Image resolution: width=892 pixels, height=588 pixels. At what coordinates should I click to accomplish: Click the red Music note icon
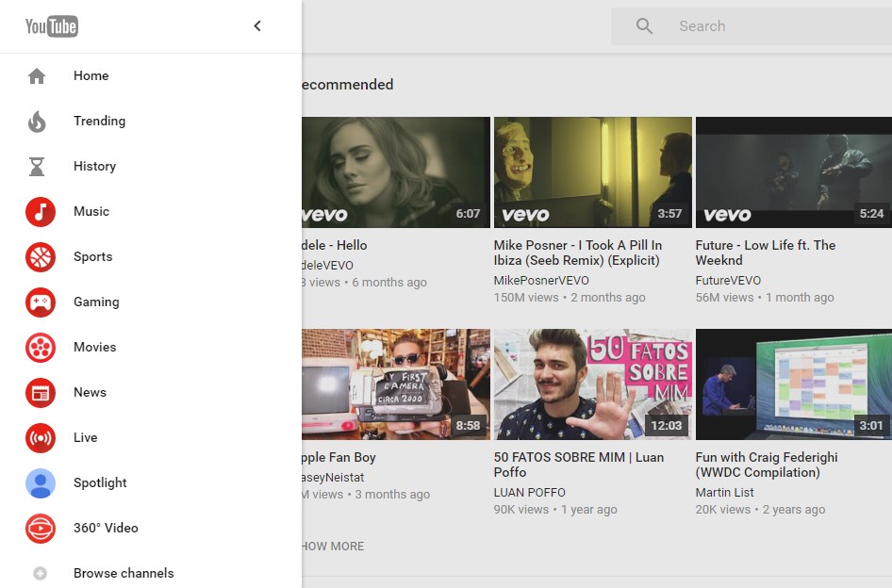coord(41,211)
